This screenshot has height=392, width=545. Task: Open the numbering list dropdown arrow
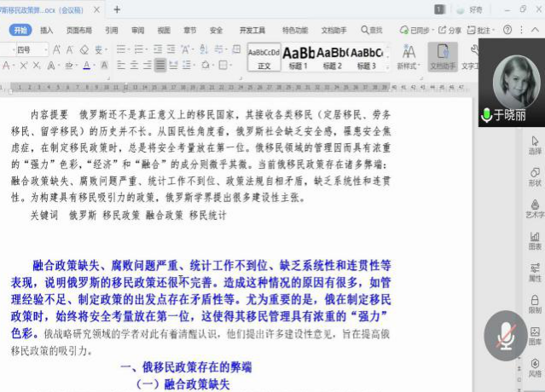point(147,49)
